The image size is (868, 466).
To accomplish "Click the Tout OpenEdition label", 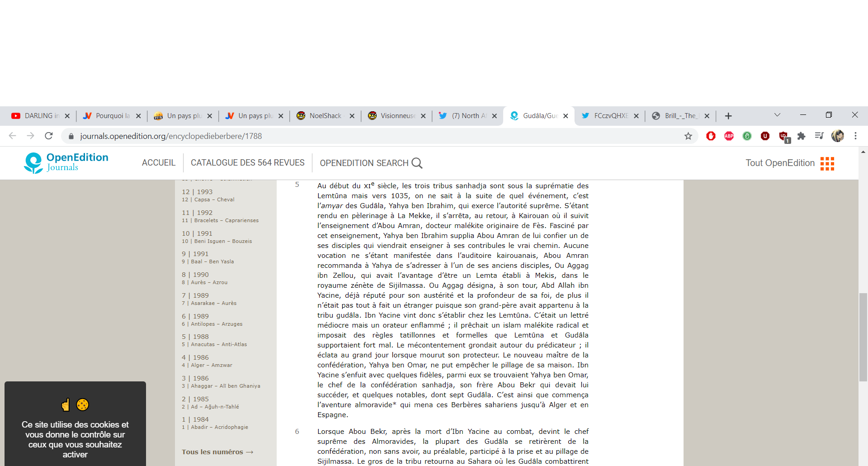I will (780, 163).
